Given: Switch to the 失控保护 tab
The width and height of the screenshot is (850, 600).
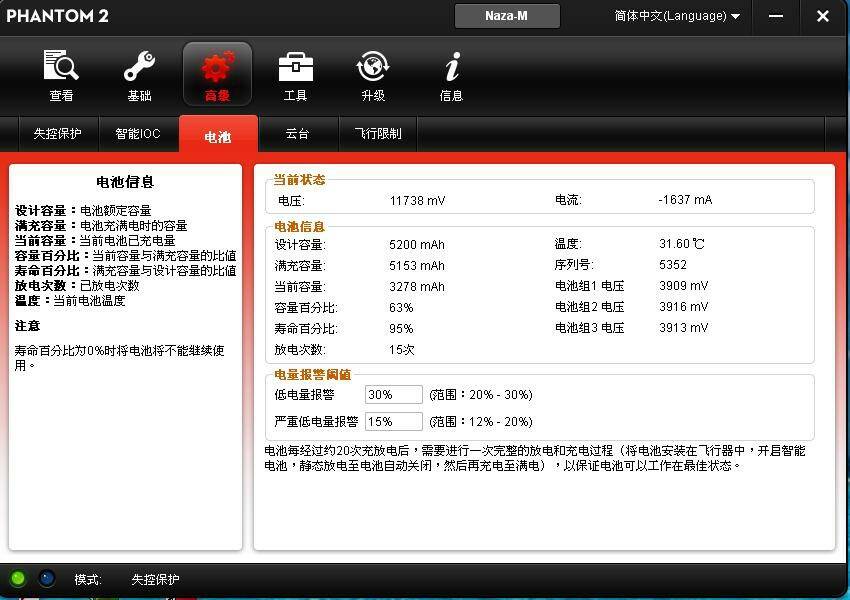Looking at the screenshot, I should (x=57, y=133).
